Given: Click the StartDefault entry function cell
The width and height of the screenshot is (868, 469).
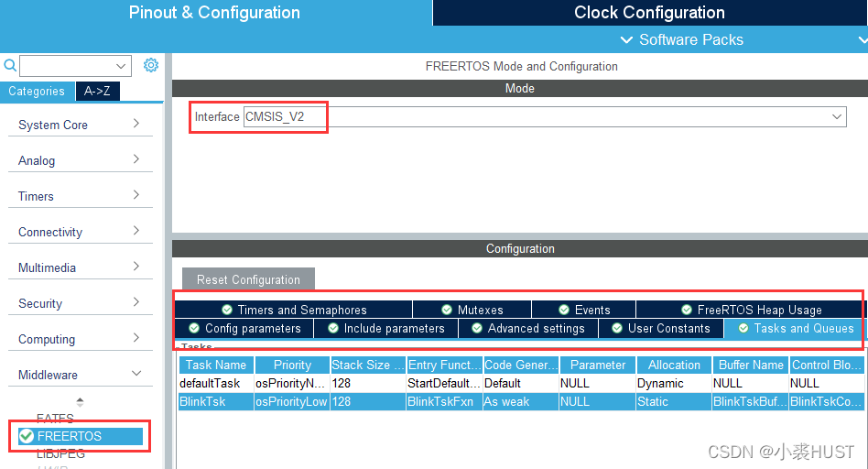Looking at the screenshot, I should pos(444,383).
